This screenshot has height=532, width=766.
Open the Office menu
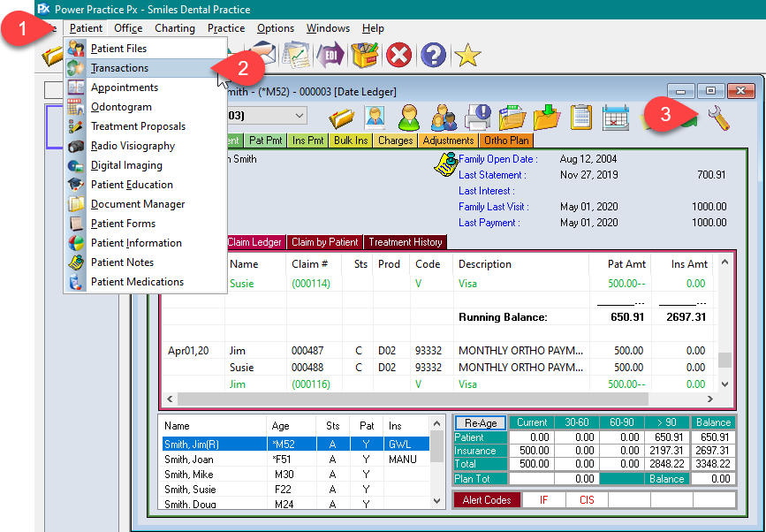tap(128, 28)
